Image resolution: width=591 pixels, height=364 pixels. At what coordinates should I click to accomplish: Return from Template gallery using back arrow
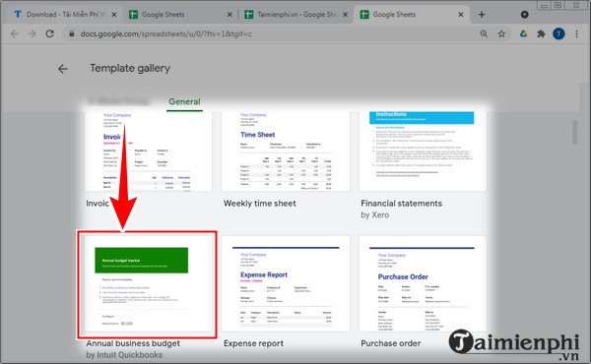63,69
